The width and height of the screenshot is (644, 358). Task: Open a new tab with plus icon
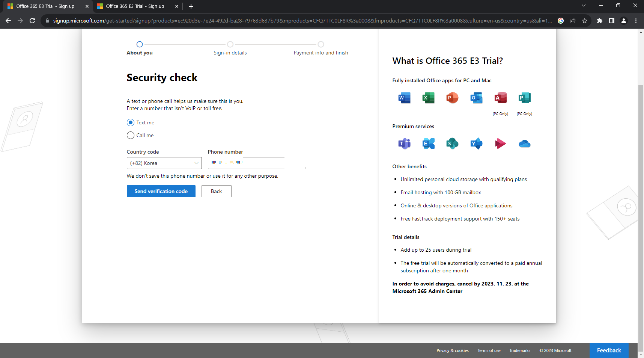pos(191,6)
